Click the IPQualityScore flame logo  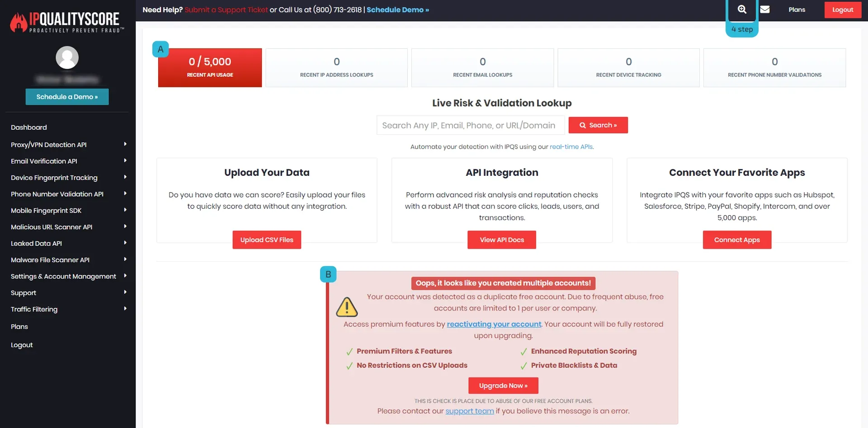19,22
